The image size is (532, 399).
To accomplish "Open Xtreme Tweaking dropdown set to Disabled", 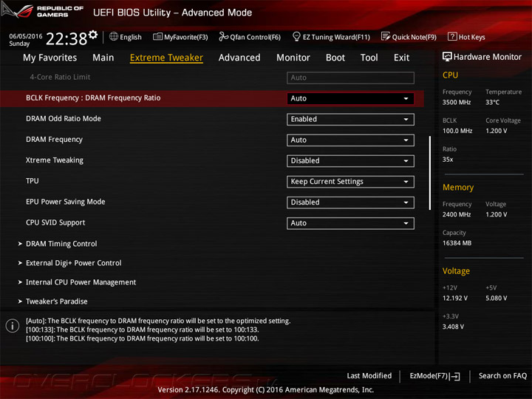I will (x=350, y=161).
